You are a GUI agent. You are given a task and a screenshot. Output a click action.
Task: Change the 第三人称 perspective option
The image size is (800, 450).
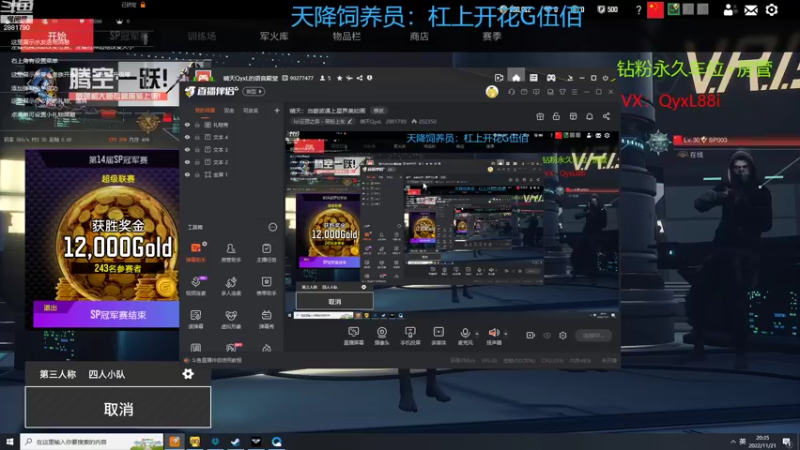(x=58, y=374)
